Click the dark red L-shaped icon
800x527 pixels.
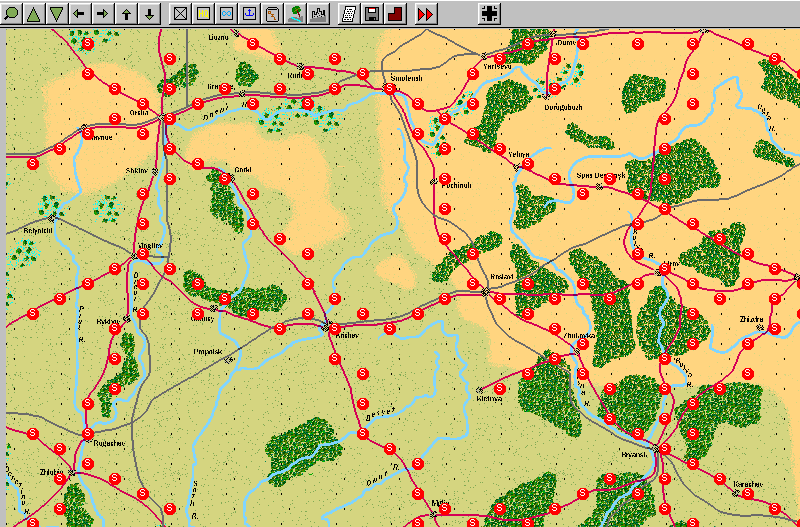(x=394, y=14)
